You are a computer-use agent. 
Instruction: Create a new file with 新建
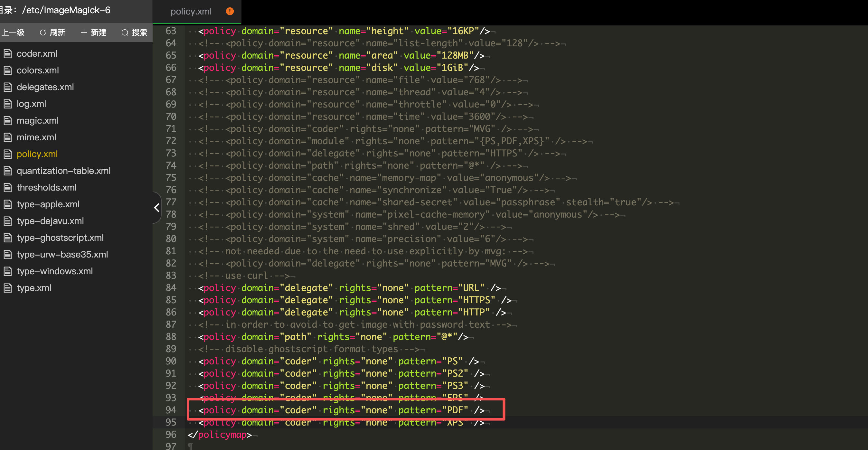click(94, 32)
